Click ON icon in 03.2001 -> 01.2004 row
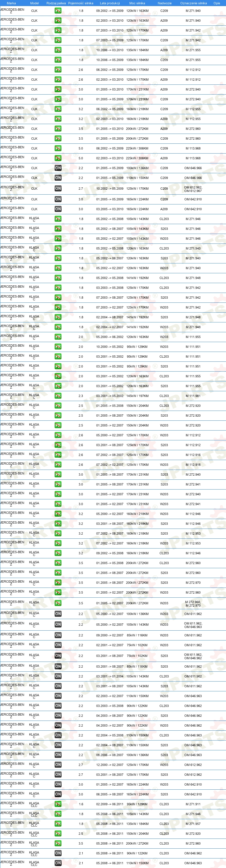The image size is (226, 868). tap(58, 676)
